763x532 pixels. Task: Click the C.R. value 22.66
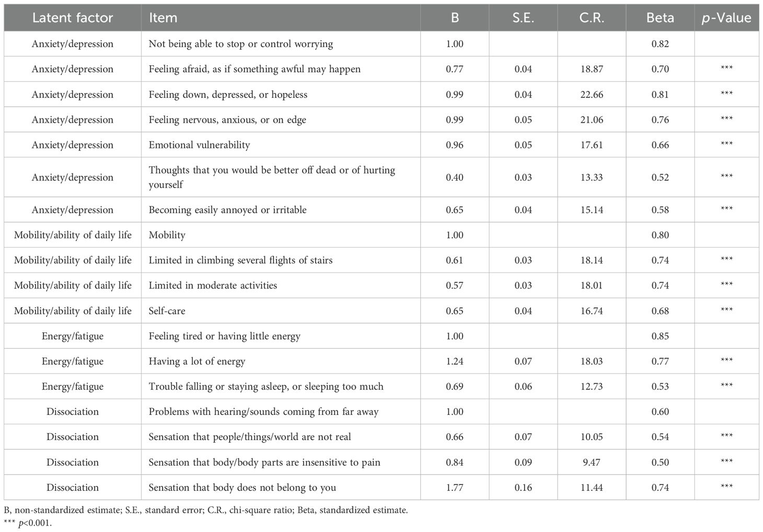(592, 95)
